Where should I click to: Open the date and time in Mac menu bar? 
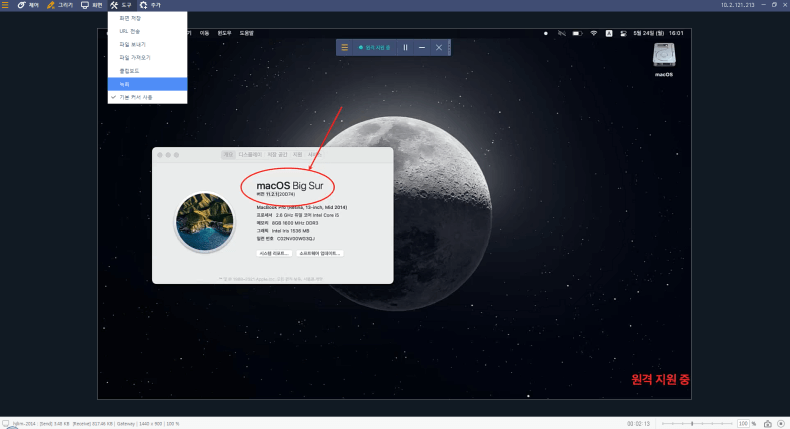point(658,33)
